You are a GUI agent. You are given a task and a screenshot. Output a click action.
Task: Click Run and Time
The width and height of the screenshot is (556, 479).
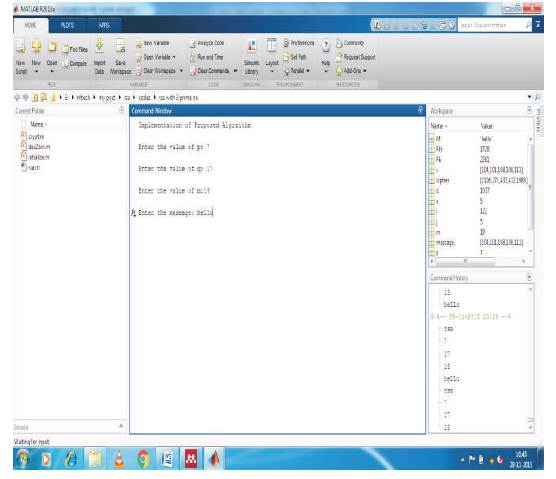tap(206, 57)
